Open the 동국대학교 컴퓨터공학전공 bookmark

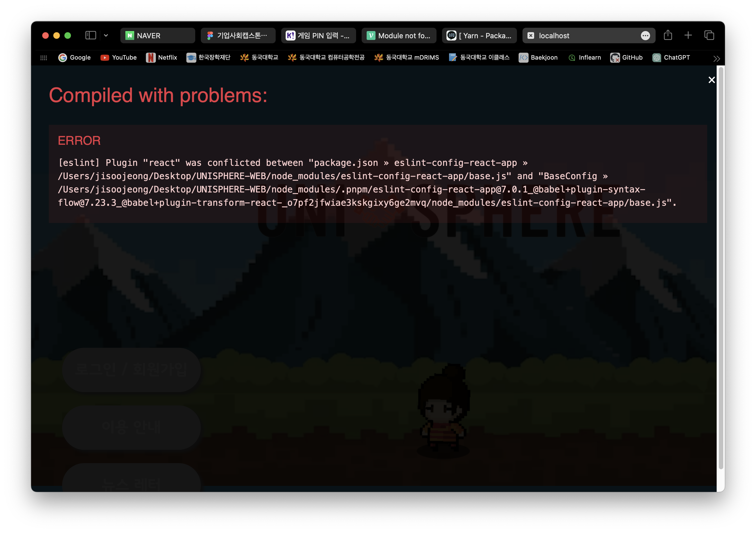(326, 58)
